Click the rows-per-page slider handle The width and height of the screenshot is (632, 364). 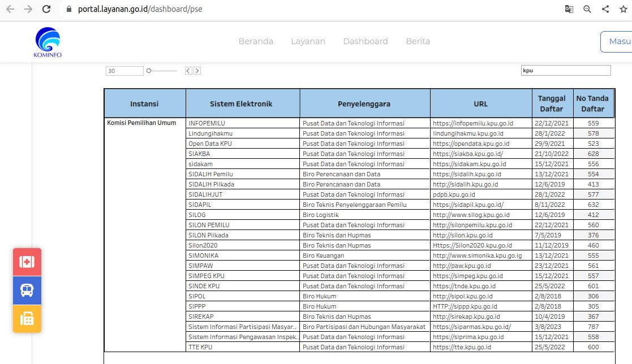[x=148, y=70]
